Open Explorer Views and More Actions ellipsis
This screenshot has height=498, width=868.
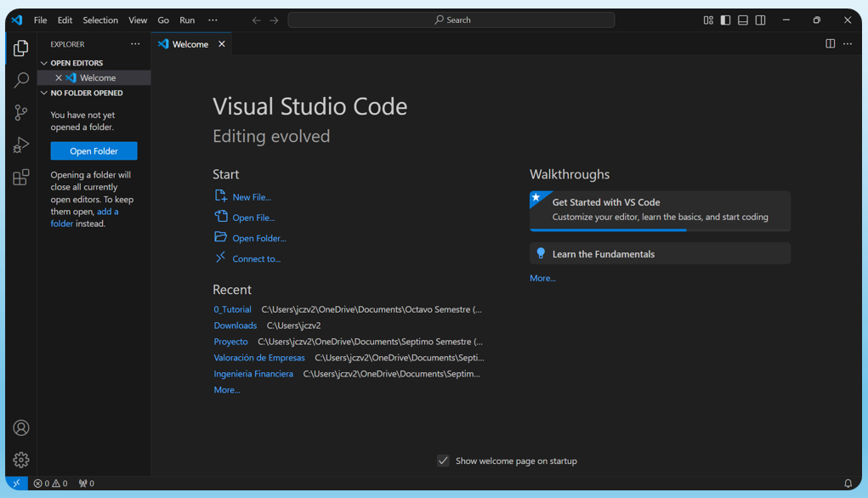(135, 43)
